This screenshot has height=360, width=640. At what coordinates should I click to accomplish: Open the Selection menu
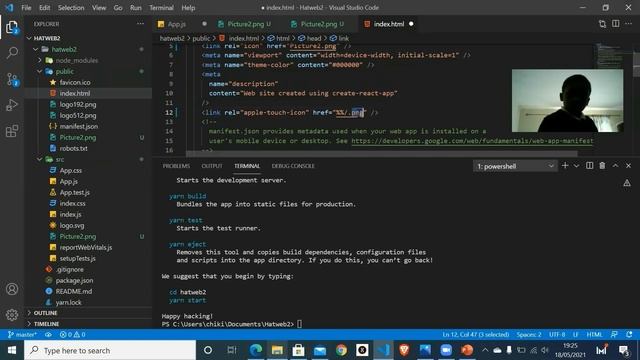coord(71,7)
